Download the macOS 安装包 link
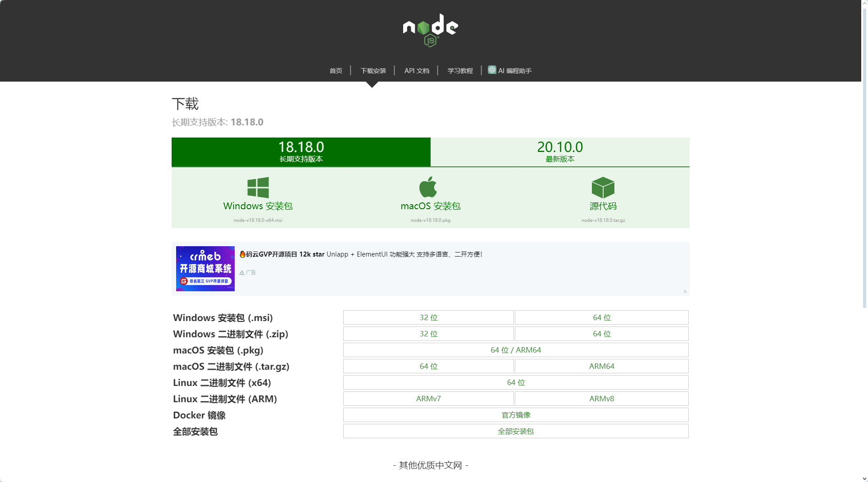The width and height of the screenshot is (868, 482). point(431,206)
